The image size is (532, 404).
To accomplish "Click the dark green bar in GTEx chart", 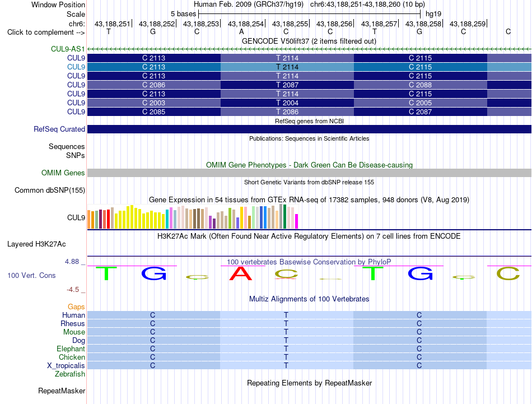I will coord(284,217).
